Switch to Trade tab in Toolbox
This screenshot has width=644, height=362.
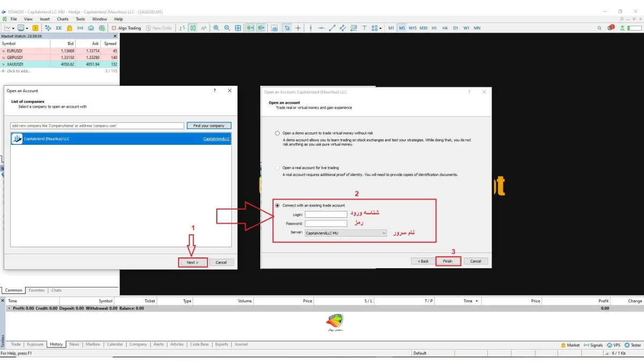[16, 344]
